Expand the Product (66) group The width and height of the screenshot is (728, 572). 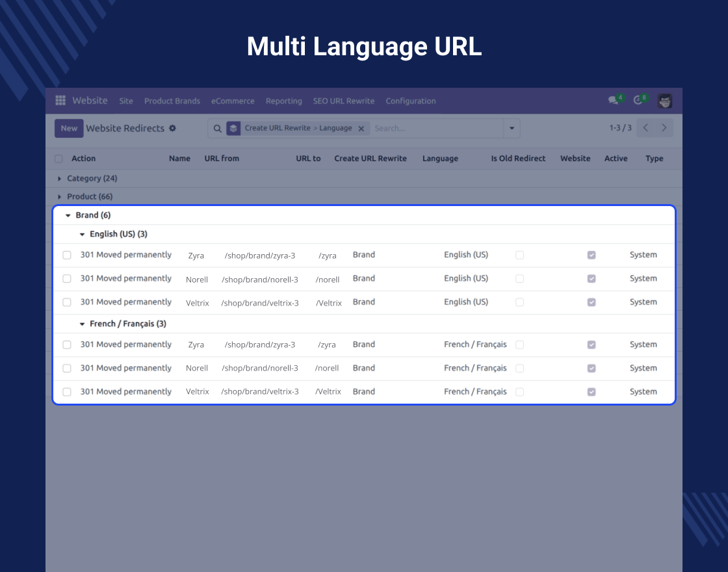(x=84, y=196)
